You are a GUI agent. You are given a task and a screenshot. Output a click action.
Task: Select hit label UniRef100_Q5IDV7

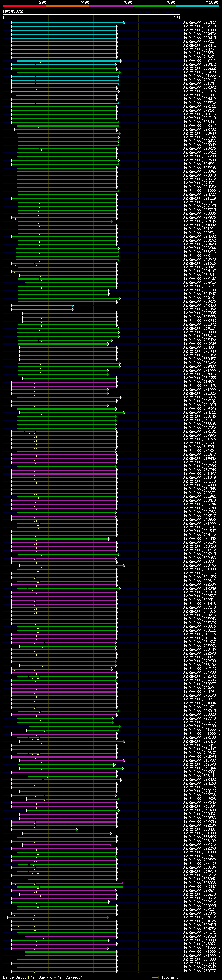tap(199, 473)
